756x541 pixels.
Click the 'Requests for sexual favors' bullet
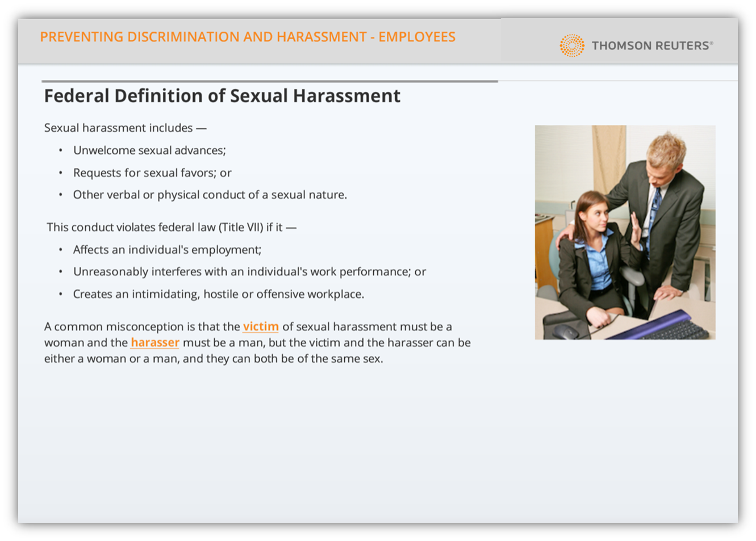click(x=152, y=173)
